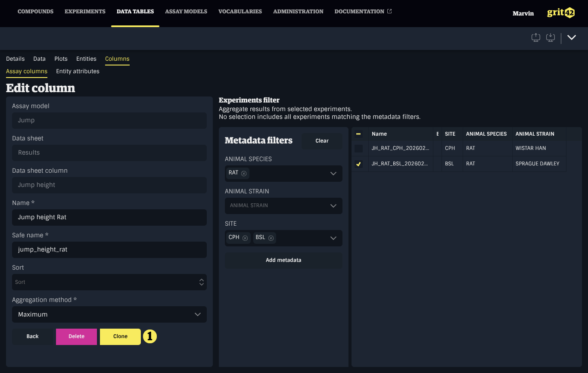Open the Compounds menu
This screenshot has width=588, height=373.
pos(35,12)
